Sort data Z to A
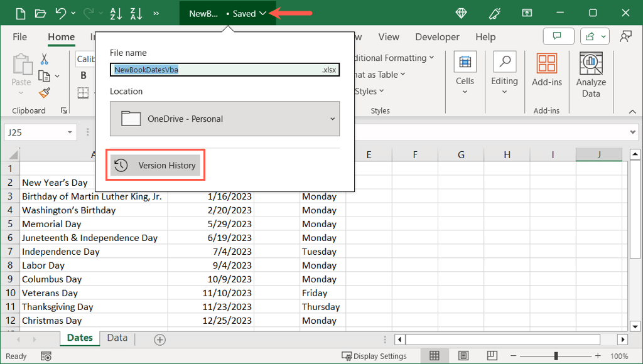 [136, 13]
